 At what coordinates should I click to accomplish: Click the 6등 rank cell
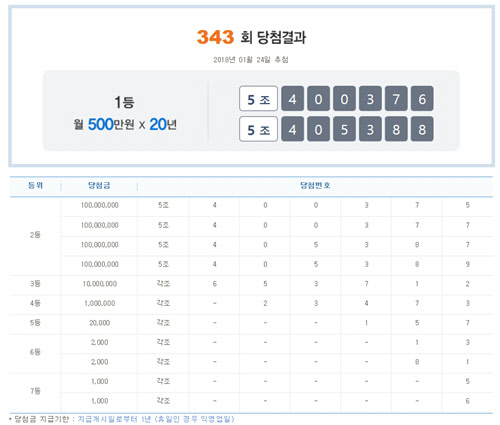(x=35, y=352)
